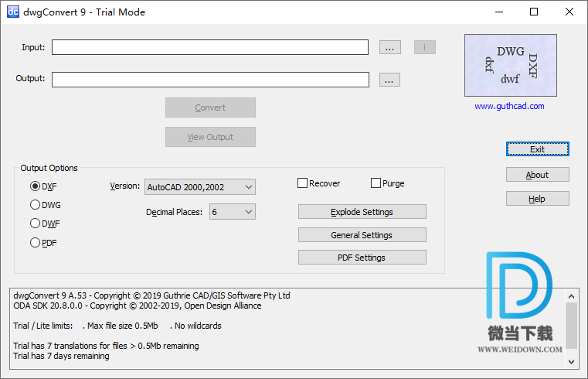The width and height of the screenshot is (588, 379).
Task: Open General Settings
Action: 362,235
